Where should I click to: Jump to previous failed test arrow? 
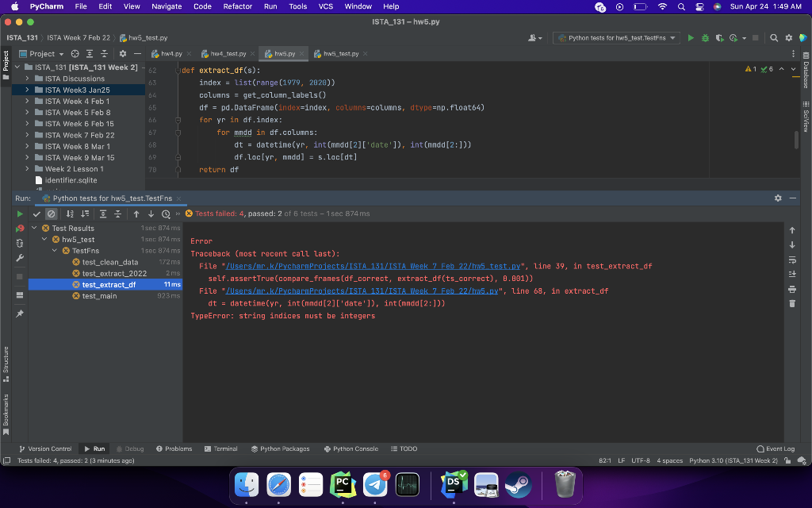click(x=136, y=214)
